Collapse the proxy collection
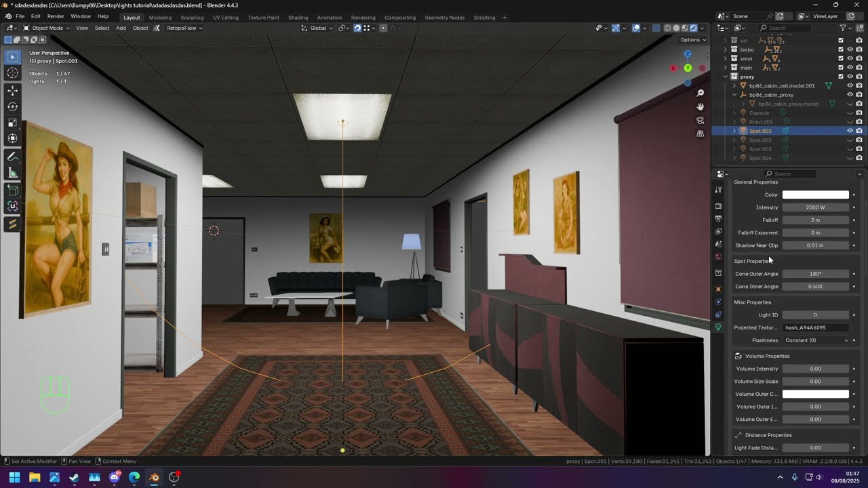The height and width of the screenshot is (488, 868). [726, 77]
